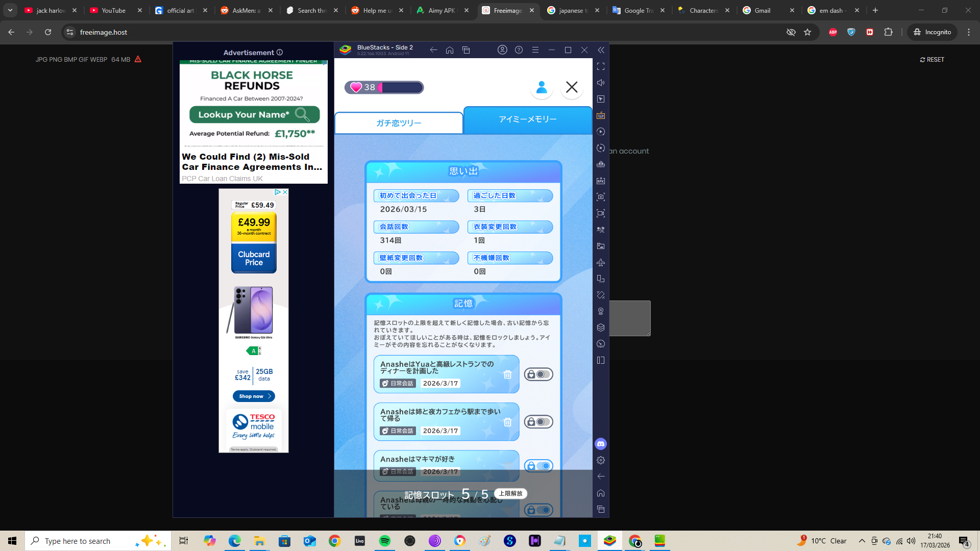The height and width of the screenshot is (551, 980).
Task: Open the AdBlock Plus extension icon
Action: pyautogui.click(x=833, y=32)
